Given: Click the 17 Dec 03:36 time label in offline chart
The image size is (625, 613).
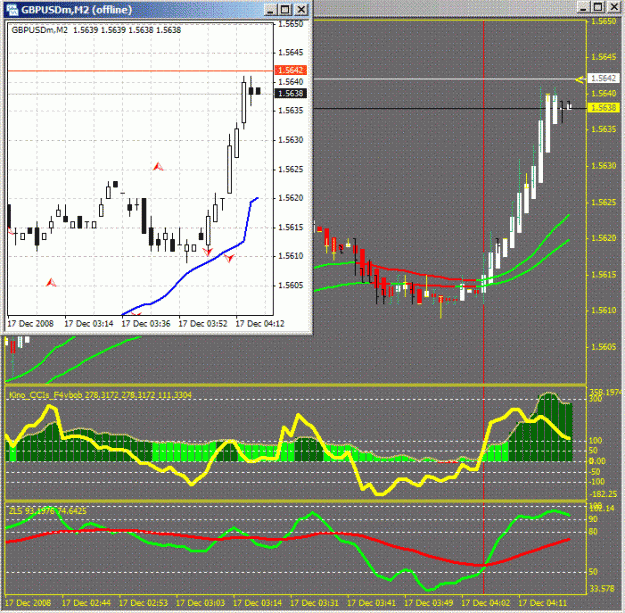Looking at the screenshot, I should coord(146,324).
